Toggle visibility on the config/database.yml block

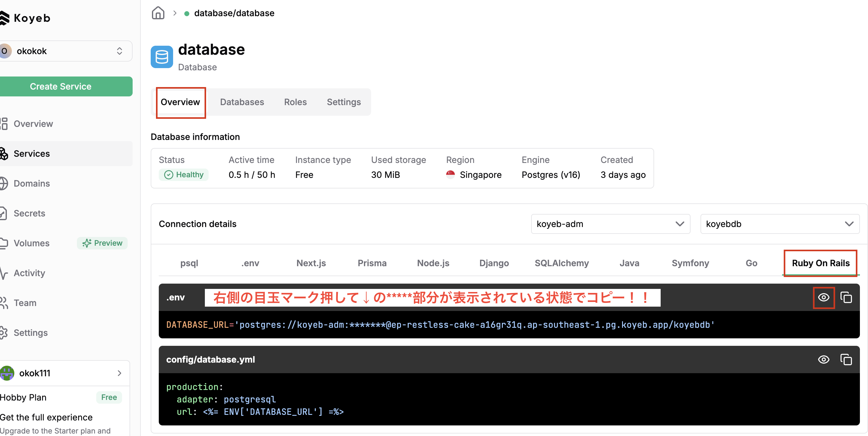click(823, 359)
